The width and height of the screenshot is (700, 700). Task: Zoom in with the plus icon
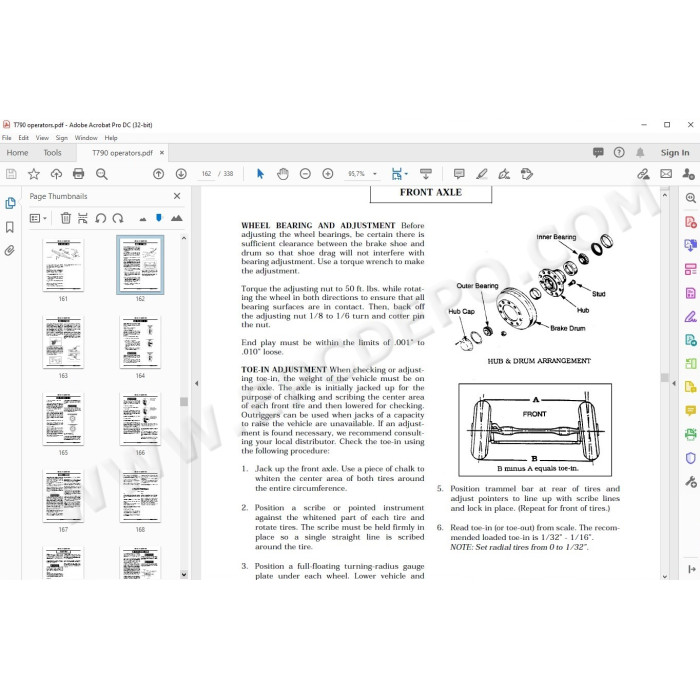(328, 174)
